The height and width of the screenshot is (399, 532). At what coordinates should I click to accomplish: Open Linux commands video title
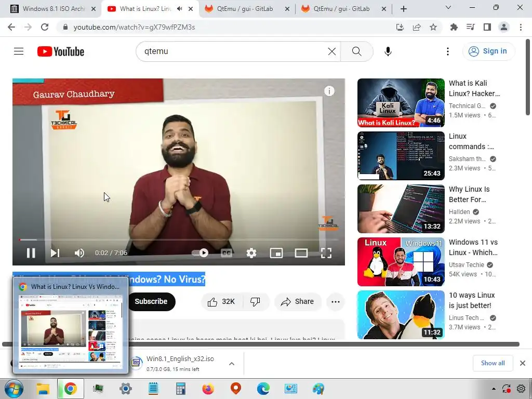pyautogui.click(x=471, y=141)
